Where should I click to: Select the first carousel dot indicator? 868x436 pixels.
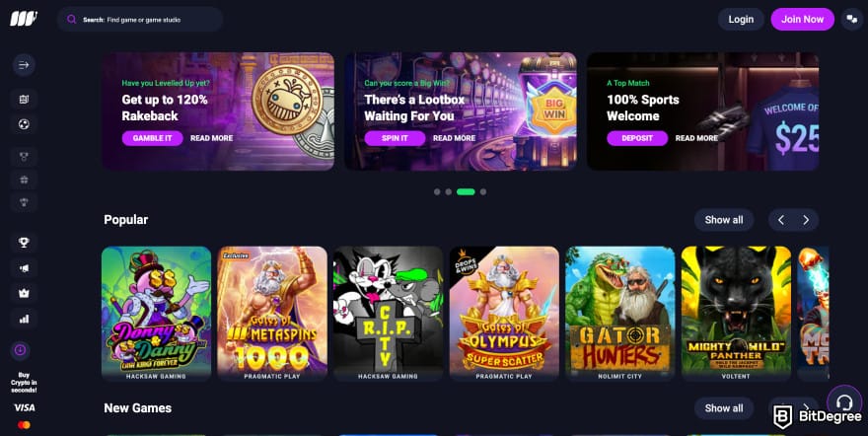[x=437, y=192]
